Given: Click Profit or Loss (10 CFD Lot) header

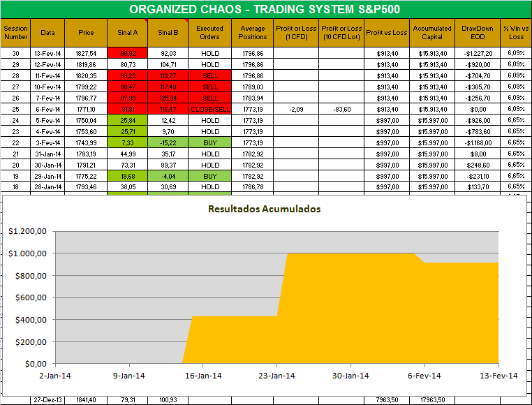Looking at the screenshot, I should pos(341,33).
